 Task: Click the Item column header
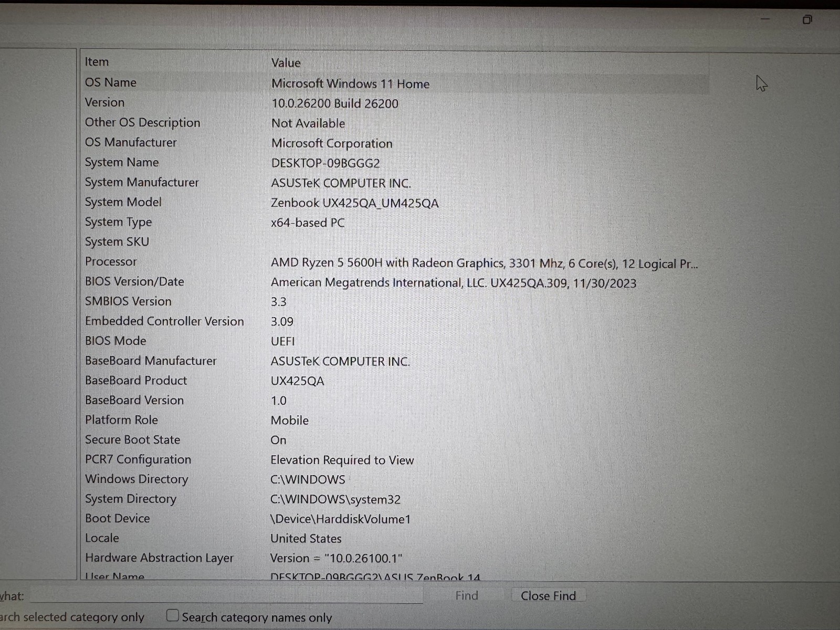(x=97, y=61)
